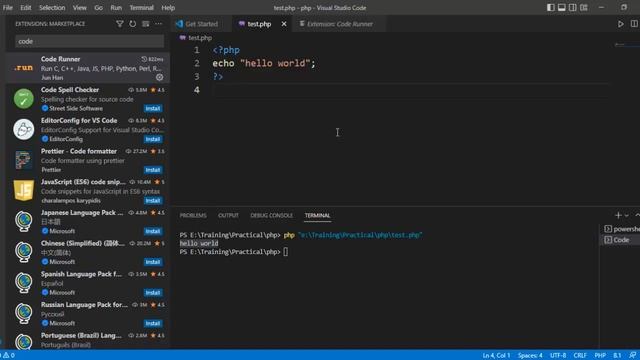Click the Code Runner .run logo
This screenshot has height=360, width=640.
point(23,68)
